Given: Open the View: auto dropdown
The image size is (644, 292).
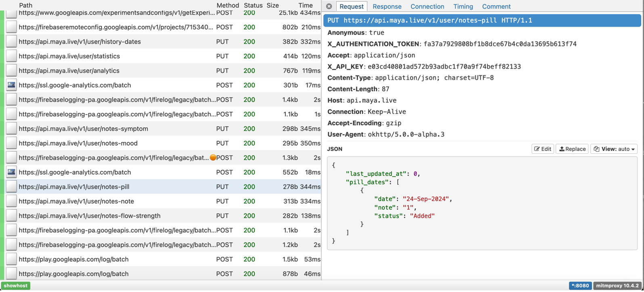Looking at the screenshot, I should (614, 149).
